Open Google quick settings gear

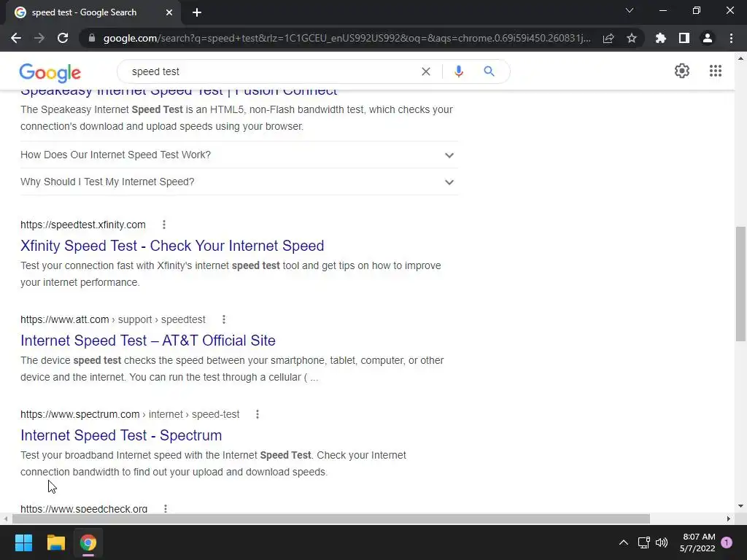point(682,71)
